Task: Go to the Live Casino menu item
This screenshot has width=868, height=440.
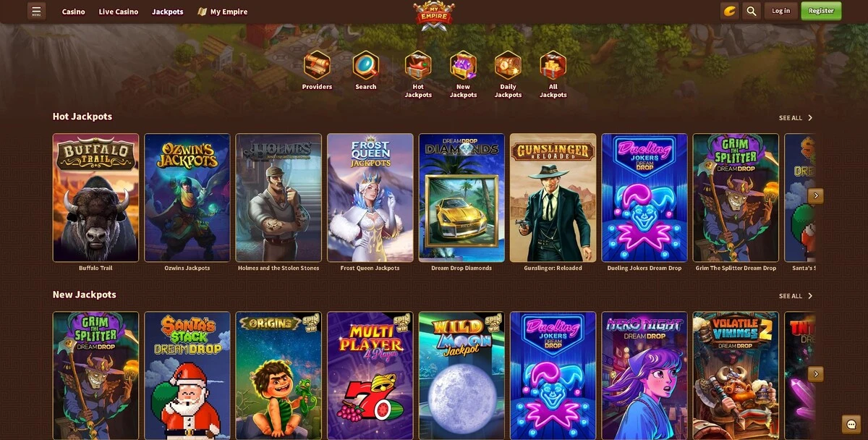Action: 119,12
